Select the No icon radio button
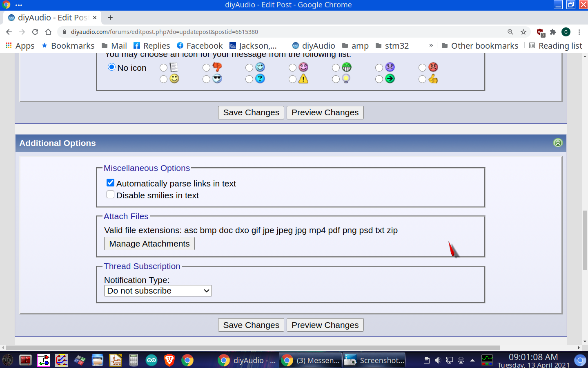 click(111, 67)
